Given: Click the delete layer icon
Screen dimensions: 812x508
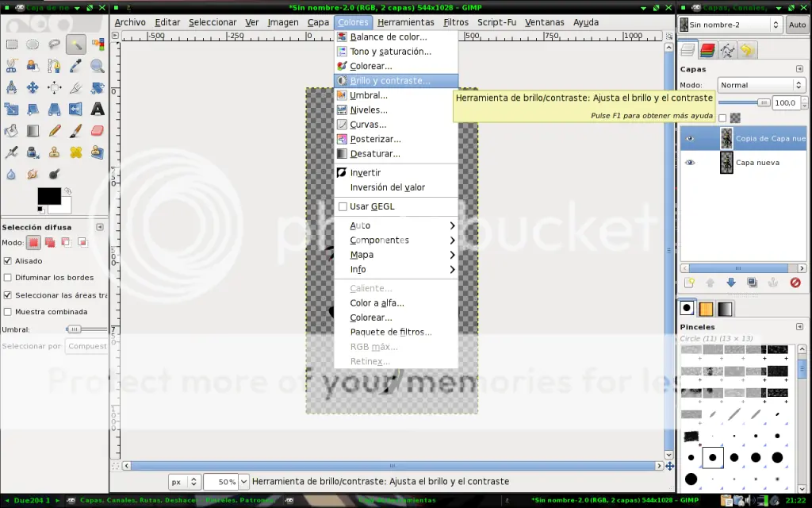Looking at the screenshot, I should click(795, 283).
